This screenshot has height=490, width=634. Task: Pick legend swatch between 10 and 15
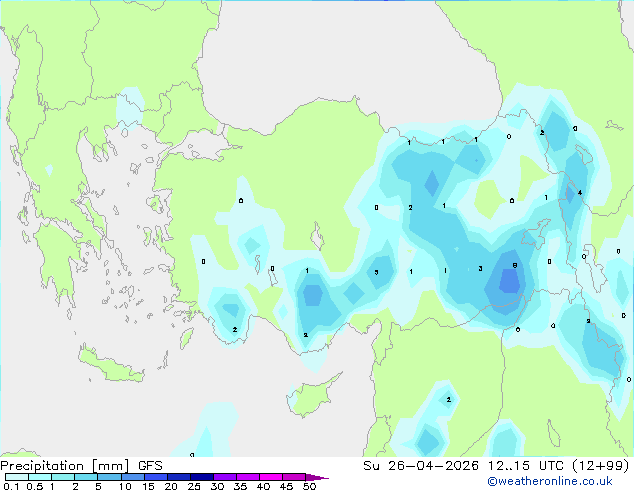point(132,477)
